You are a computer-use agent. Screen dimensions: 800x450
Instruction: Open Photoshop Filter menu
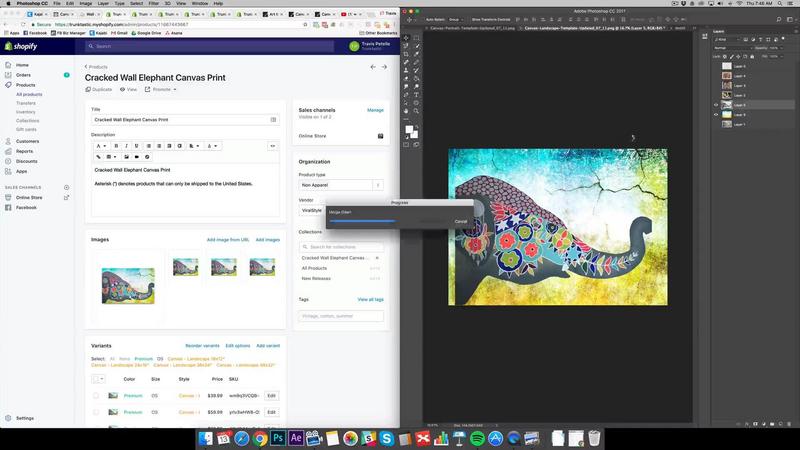click(x=153, y=4)
